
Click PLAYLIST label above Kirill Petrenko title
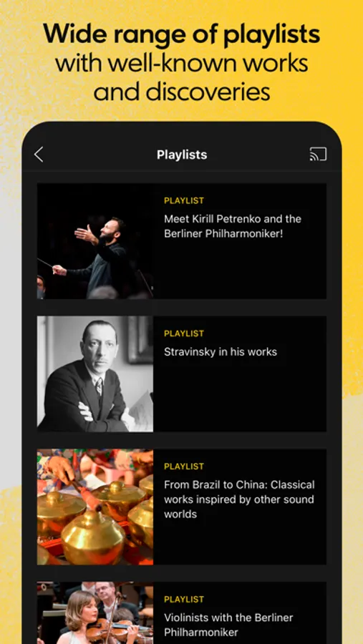(x=184, y=201)
